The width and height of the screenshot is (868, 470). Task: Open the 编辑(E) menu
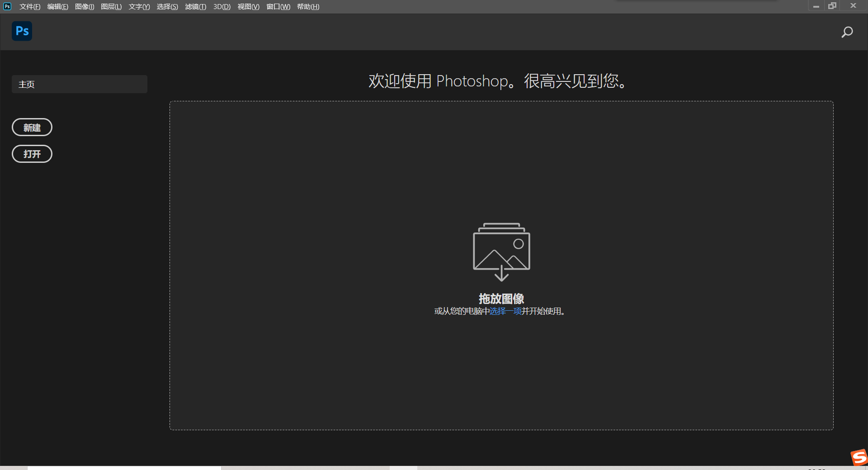(x=58, y=7)
